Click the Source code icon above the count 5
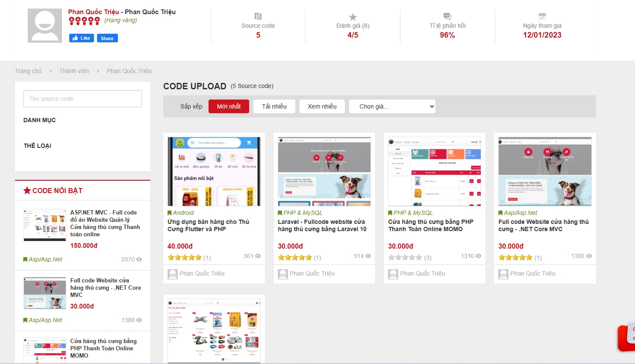Image resolution: width=635 pixels, height=364 pixels. 258,16
